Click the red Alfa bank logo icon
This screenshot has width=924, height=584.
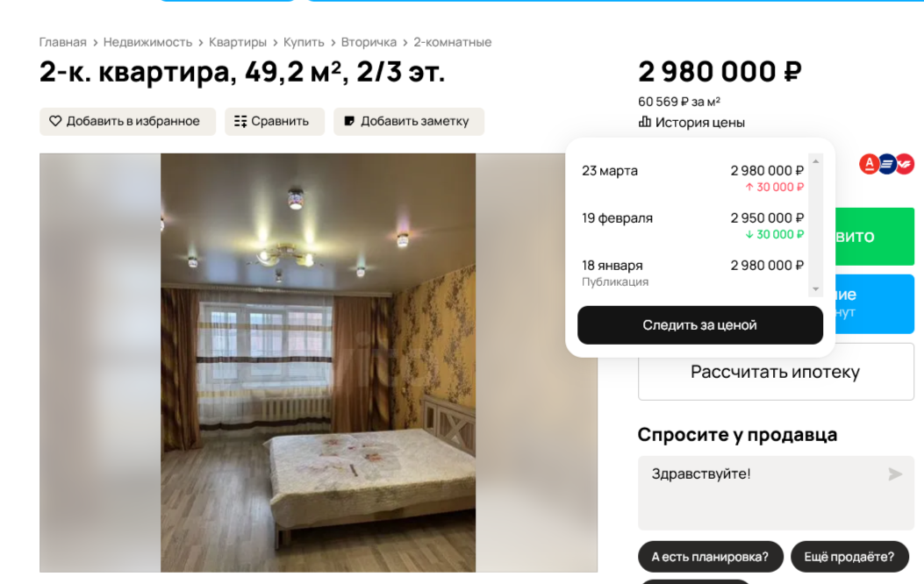pos(870,164)
